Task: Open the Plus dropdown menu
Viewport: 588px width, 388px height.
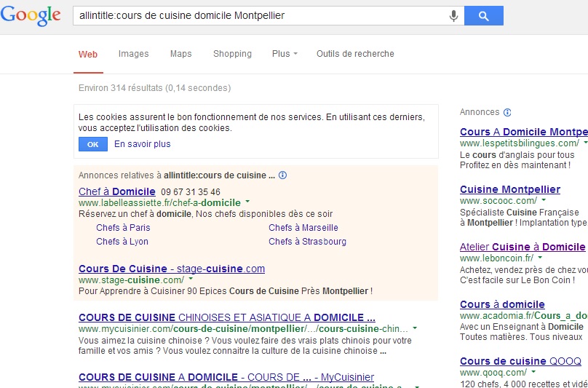Action: 285,54
